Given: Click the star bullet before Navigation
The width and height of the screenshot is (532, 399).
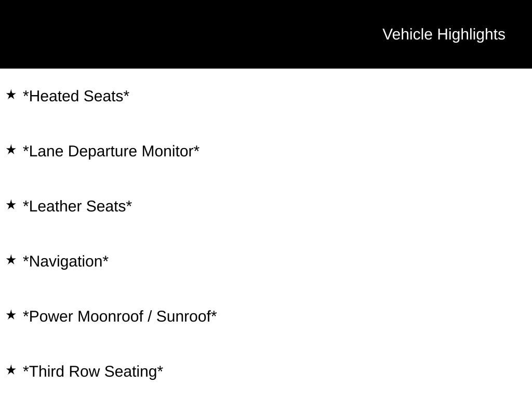Looking at the screenshot, I should (11, 260).
